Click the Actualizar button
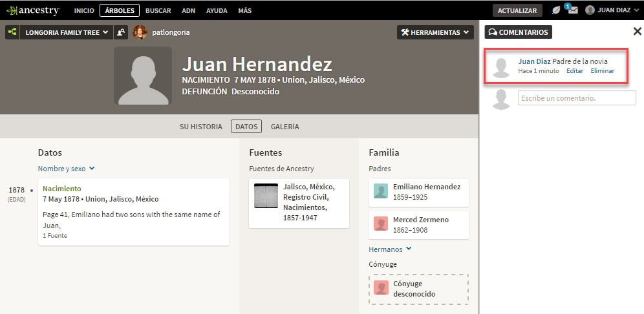 [517, 10]
